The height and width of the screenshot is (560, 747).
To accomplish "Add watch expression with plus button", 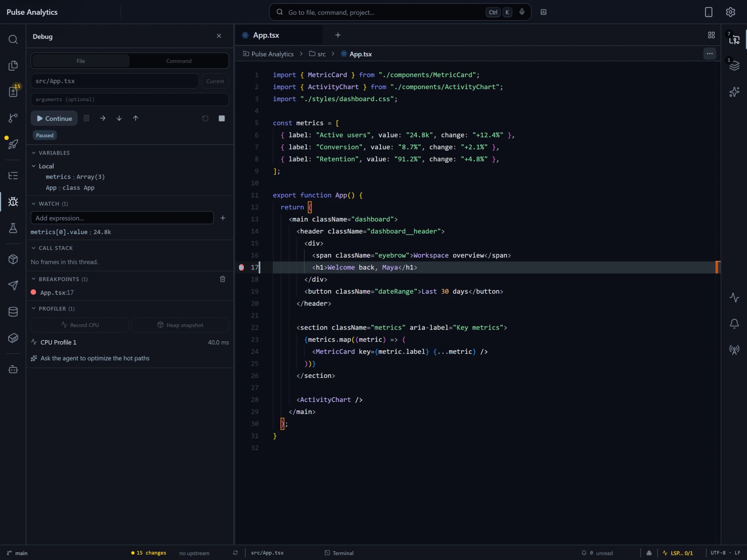I will coord(223,218).
